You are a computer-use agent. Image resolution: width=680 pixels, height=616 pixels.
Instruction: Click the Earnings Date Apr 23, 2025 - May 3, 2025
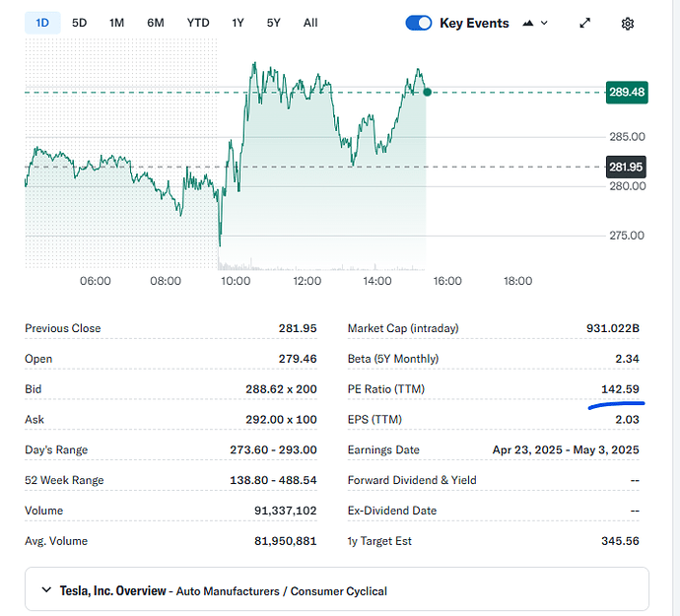[x=566, y=449]
